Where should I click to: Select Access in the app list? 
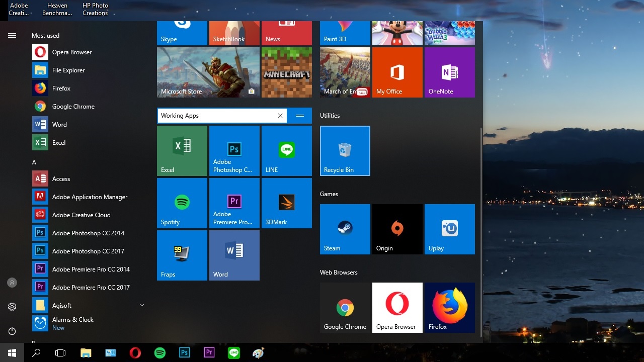(x=61, y=179)
